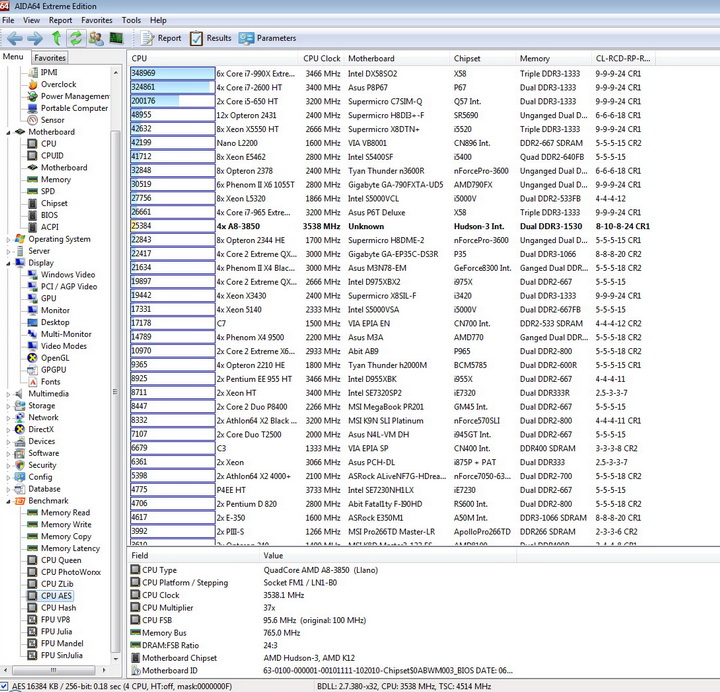720x692 pixels.
Task: Expand the Multimedia tree node
Action: (8, 394)
